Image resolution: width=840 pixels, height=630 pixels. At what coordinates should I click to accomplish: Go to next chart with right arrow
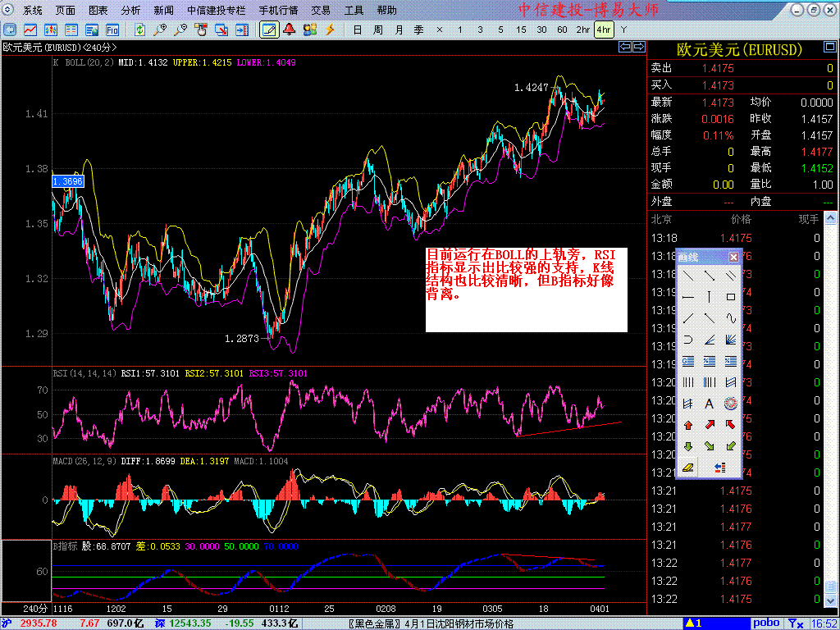(638, 47)
